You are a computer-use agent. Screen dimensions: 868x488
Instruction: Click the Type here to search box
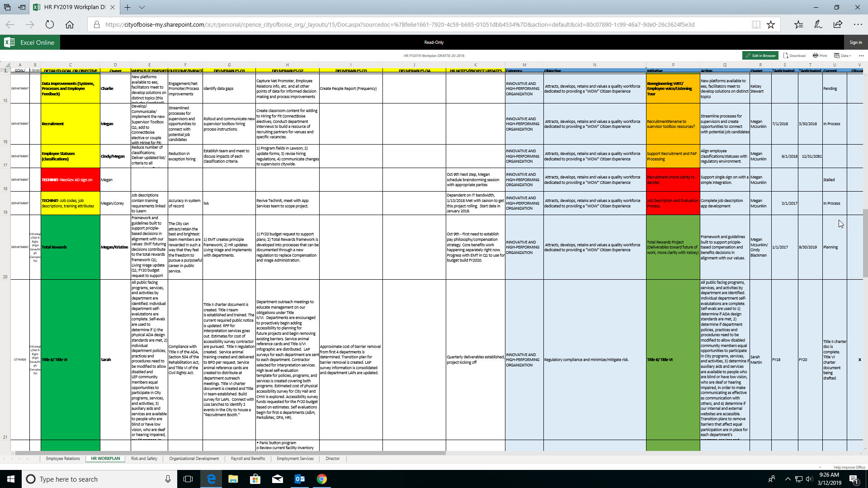[99, 479]
